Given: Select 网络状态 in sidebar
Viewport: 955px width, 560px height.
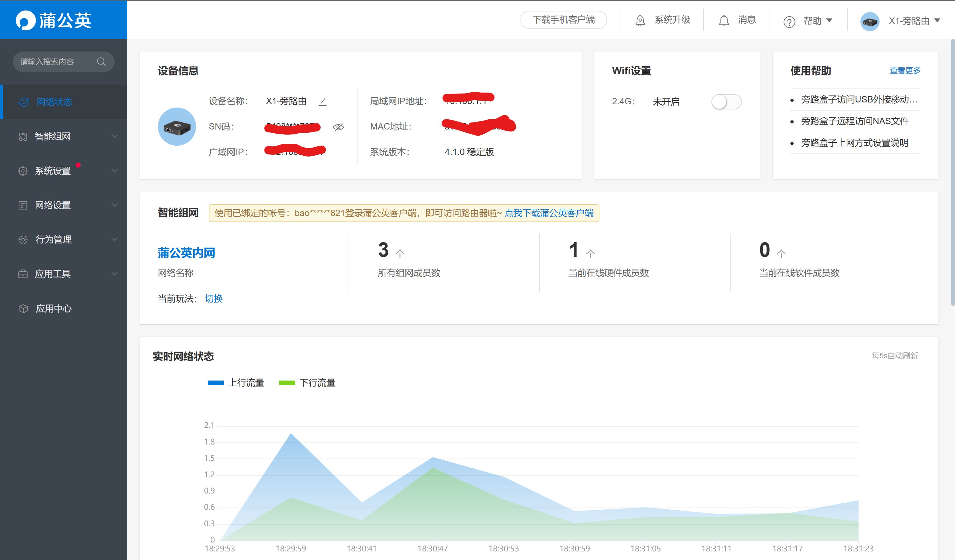Looking at the screenshot, I should [x=64, y=102].
